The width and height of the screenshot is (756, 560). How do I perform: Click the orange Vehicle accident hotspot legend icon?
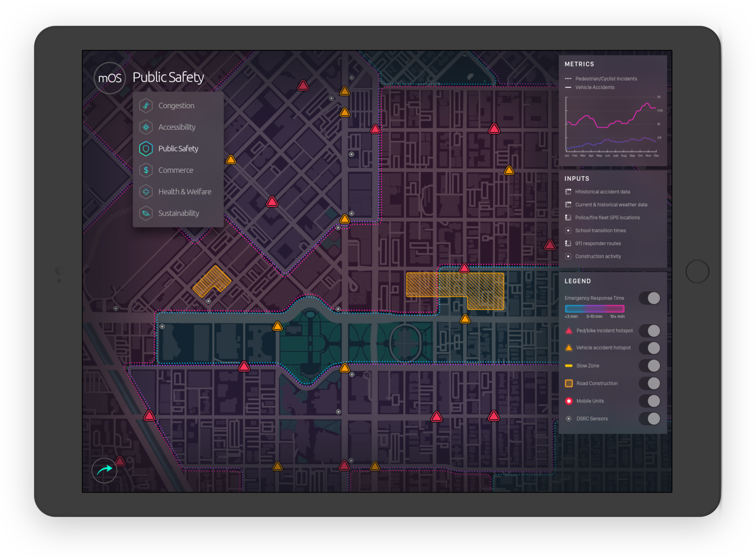569,348
